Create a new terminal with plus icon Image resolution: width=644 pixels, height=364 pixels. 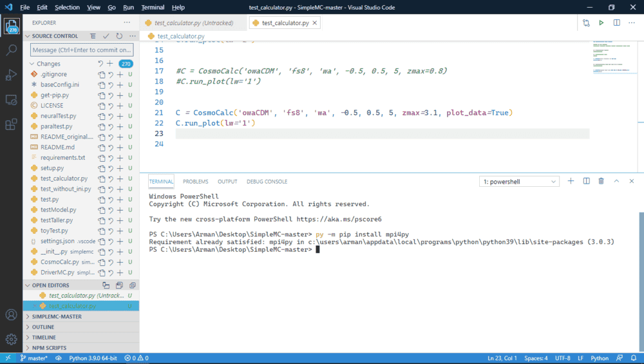coord(571,181)
